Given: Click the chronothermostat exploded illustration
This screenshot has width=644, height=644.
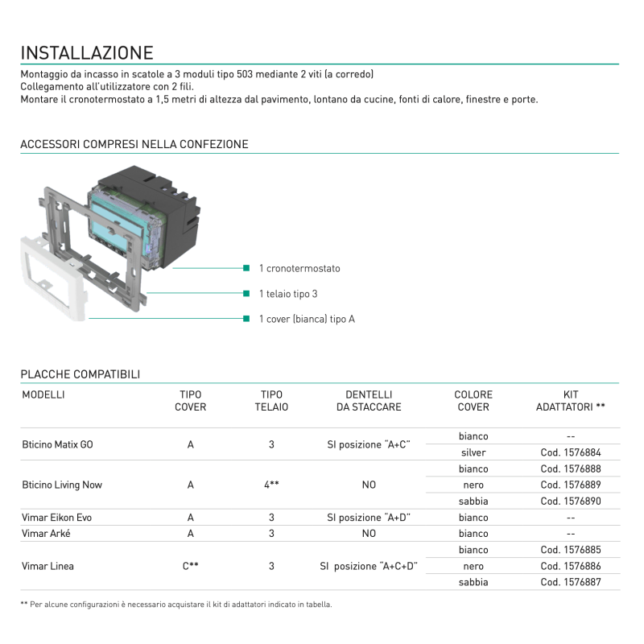Looking at the screenshot, I should pos(110,243).
